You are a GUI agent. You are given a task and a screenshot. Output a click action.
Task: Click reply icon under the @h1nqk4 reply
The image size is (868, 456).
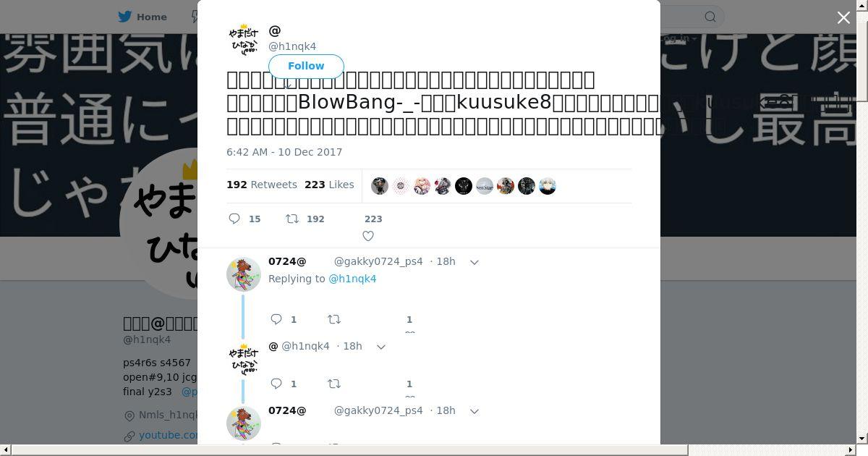tap(276, 384)
